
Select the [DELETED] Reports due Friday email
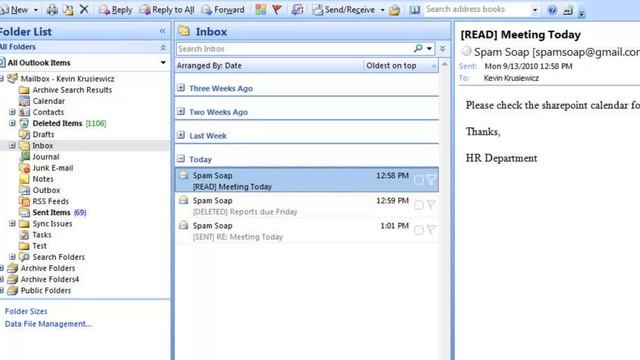point(307,206)
